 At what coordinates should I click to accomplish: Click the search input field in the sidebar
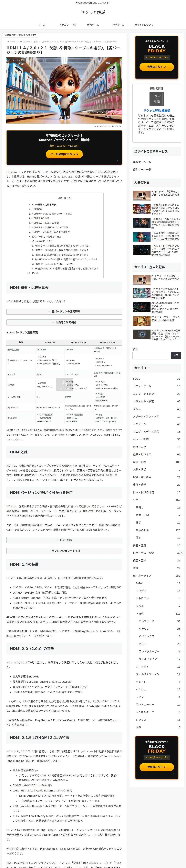pyautogui.click(x=151, y=355)
